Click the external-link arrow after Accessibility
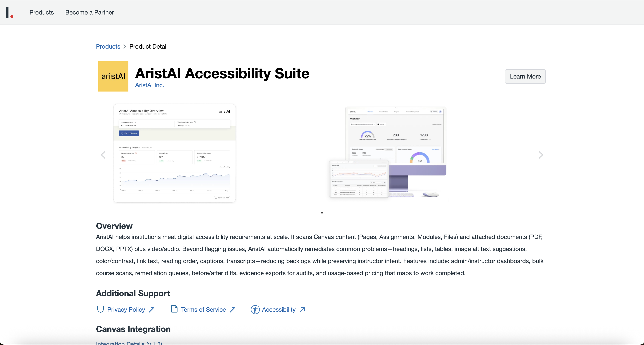Viewport: 644px width, 345px height. pos(302,309)
